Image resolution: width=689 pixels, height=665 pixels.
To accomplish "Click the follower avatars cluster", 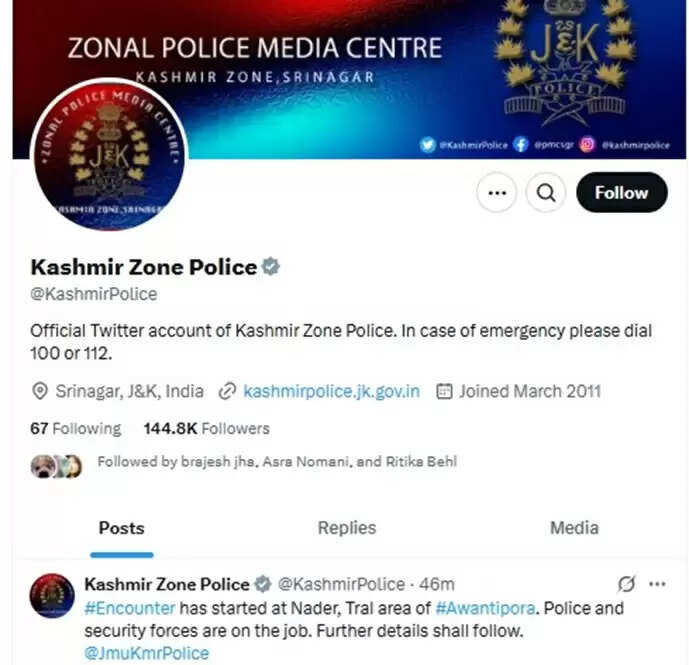I will [56, 466].
